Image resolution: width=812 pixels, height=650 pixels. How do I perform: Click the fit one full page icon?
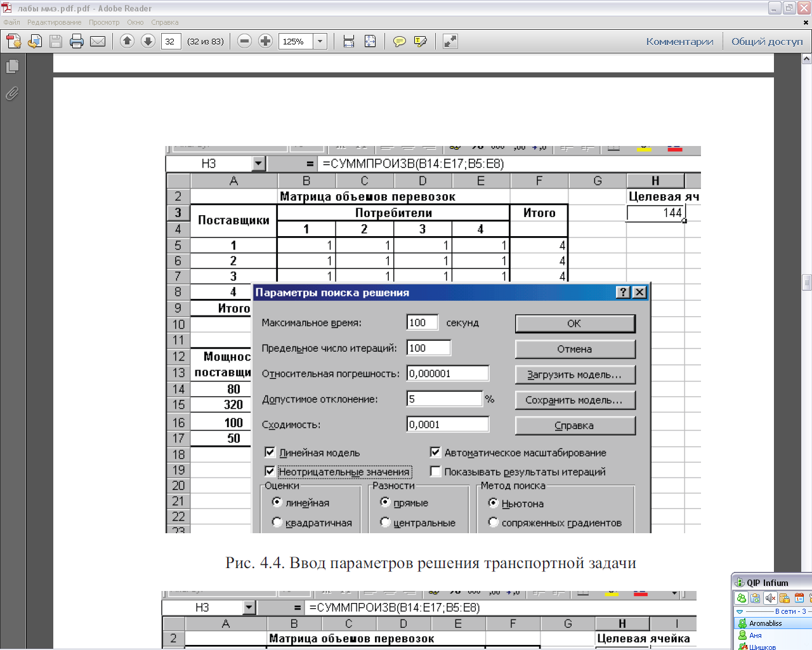click(370, 41)
